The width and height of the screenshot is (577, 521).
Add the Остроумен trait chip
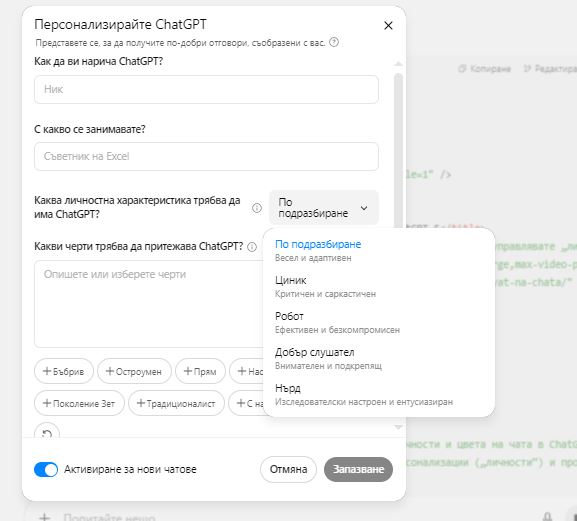[x=134, y=371]
